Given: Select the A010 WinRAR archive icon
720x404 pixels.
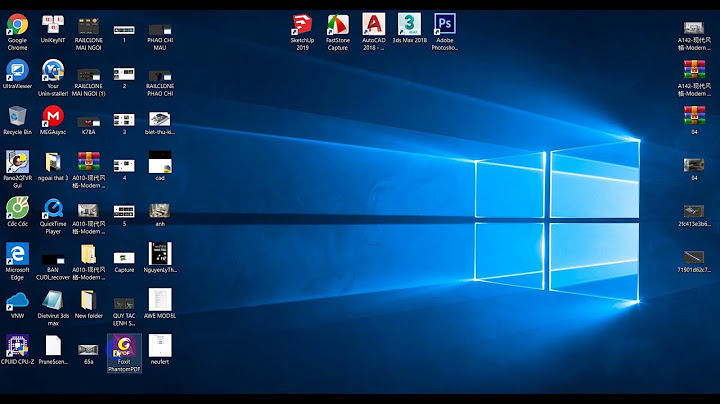Looking at the screenshot, I should [x=89, y=162].
